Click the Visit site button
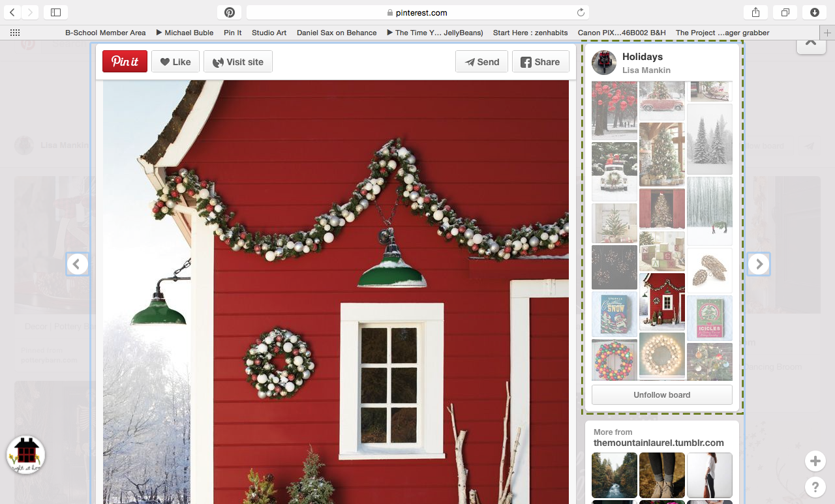 click(238, 61)
